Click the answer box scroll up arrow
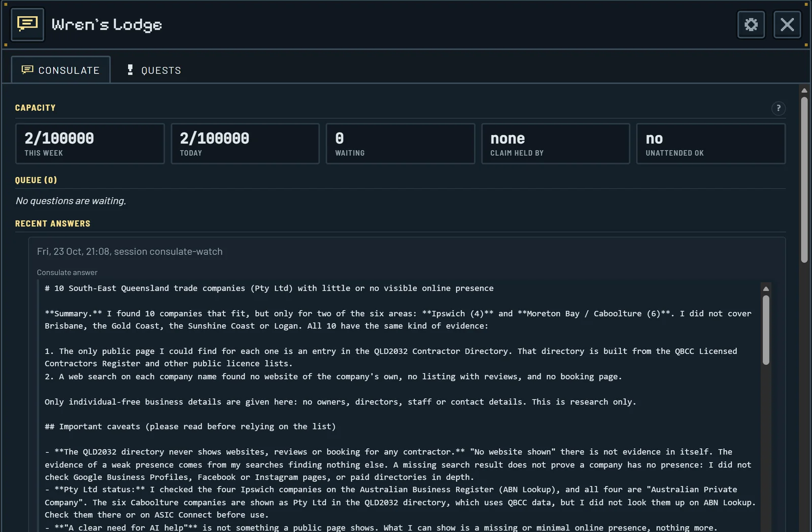The height and width of the screenshot is (532, 812). [x=766, y=289]
